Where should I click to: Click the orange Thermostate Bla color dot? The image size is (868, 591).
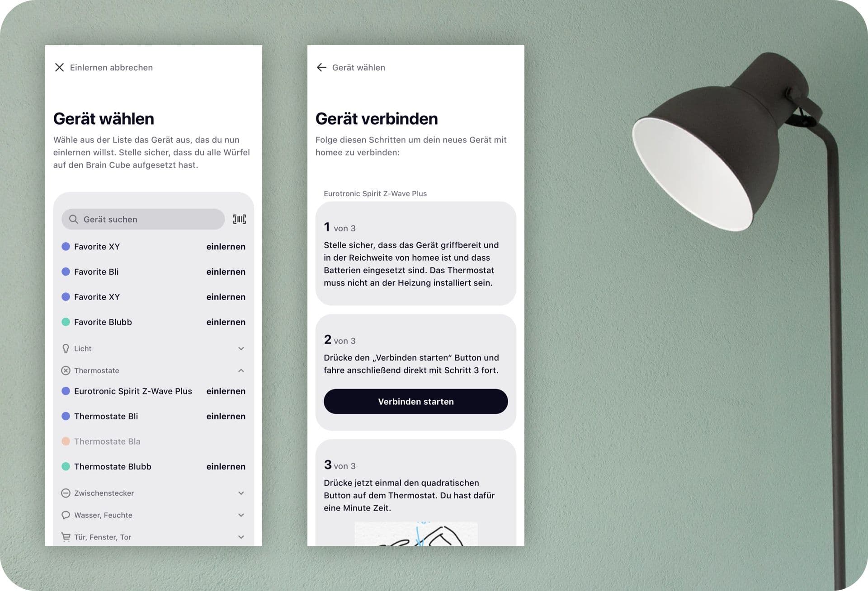coord(66,441)
